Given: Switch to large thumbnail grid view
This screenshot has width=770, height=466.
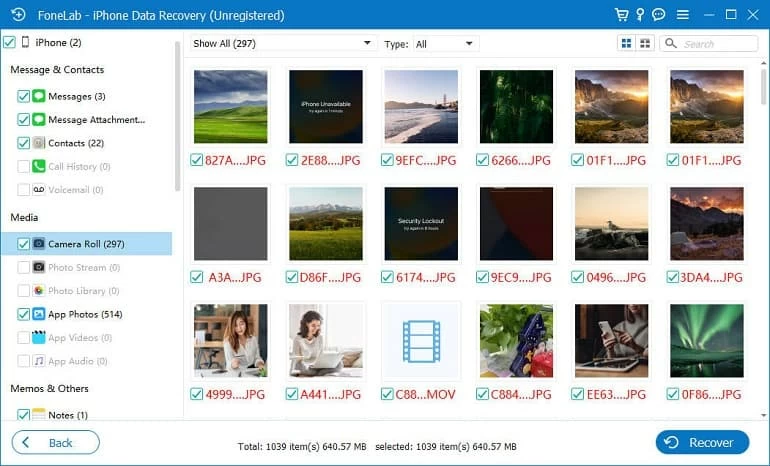Looking at the screenshot, I should click(x=627, y=44).
